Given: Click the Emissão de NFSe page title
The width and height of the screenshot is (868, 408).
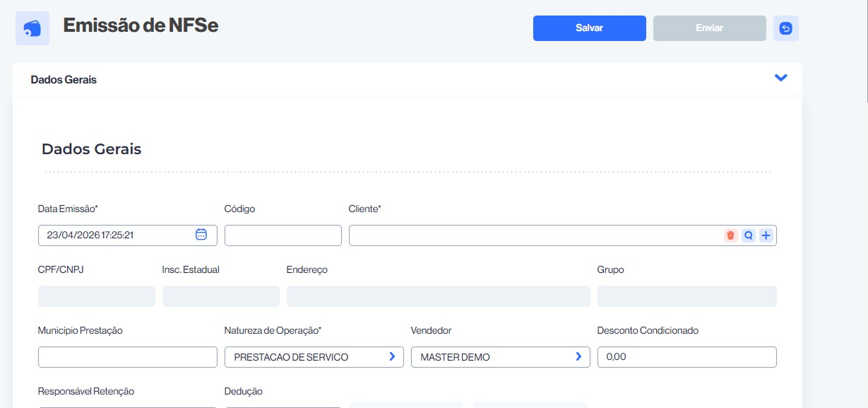Looking at the screenshot, I should pos(141,25).
